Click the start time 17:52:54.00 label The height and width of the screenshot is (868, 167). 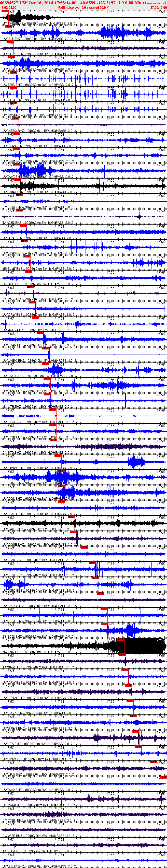(8, 7)
